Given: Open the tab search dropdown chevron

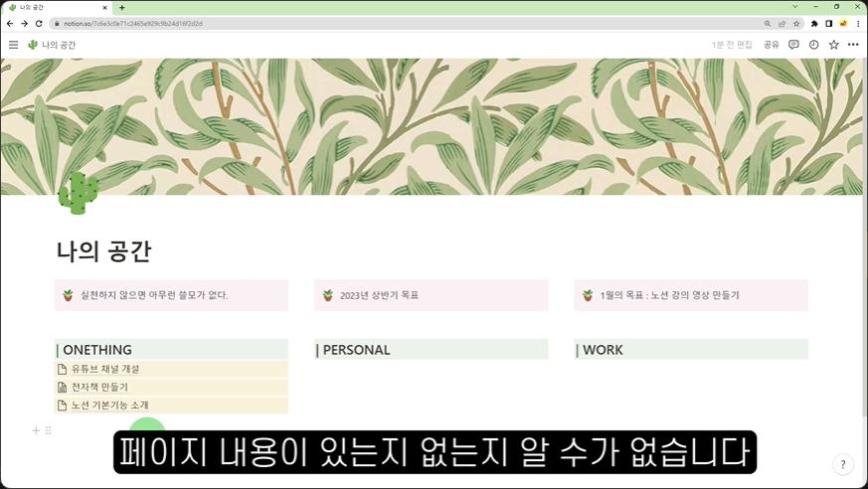Looking at the screenshot, I should [x=795, y=7].
